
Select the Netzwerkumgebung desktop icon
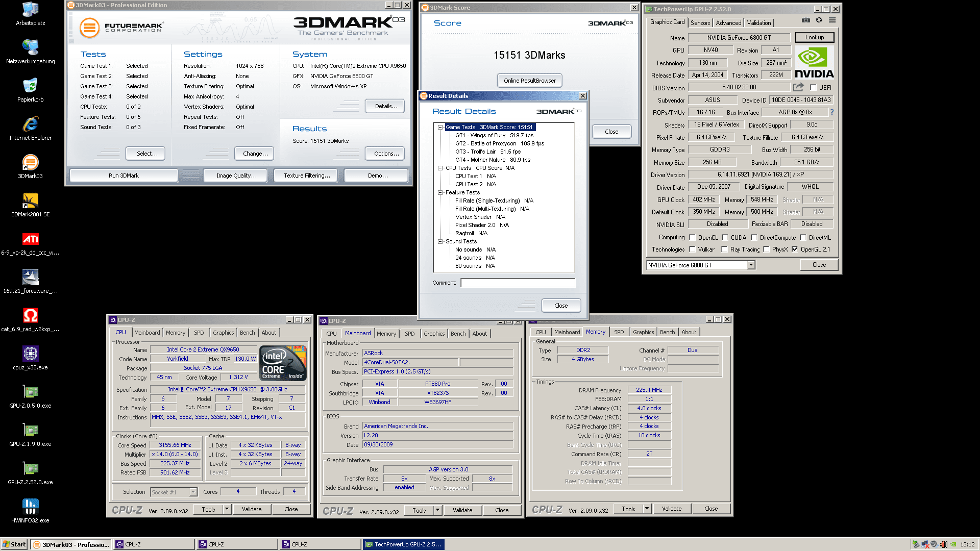[x=31, y=52]
